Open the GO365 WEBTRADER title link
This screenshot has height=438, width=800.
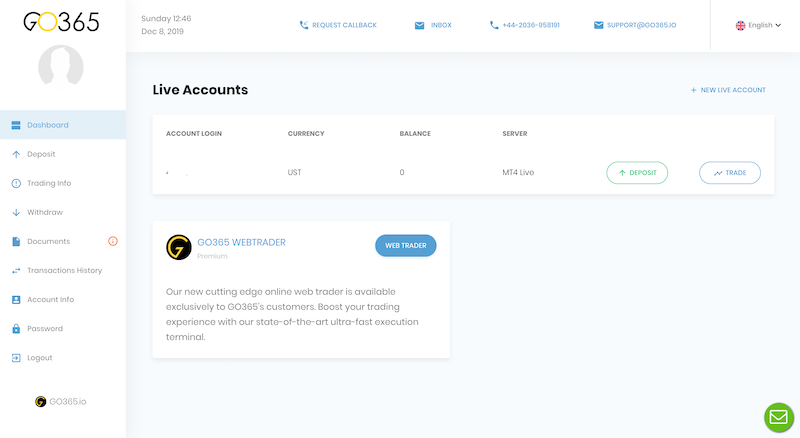tap(241, 242)
